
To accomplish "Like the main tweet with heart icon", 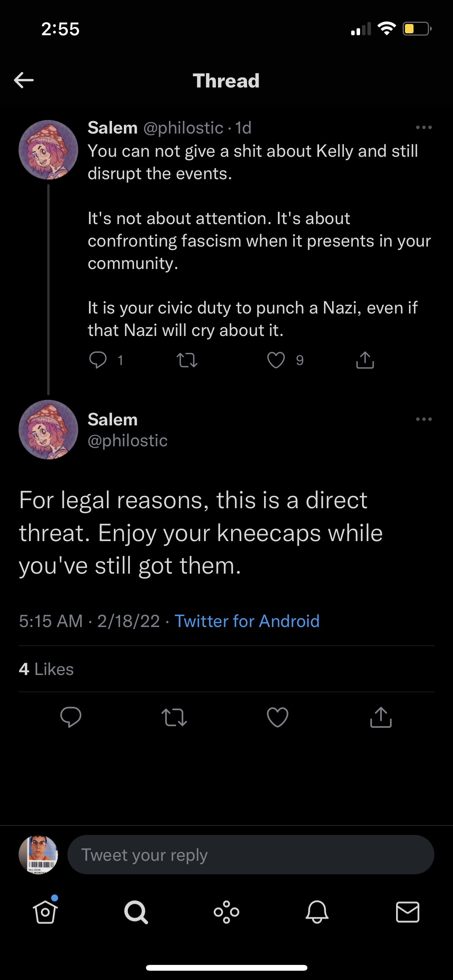I will 278,717.
